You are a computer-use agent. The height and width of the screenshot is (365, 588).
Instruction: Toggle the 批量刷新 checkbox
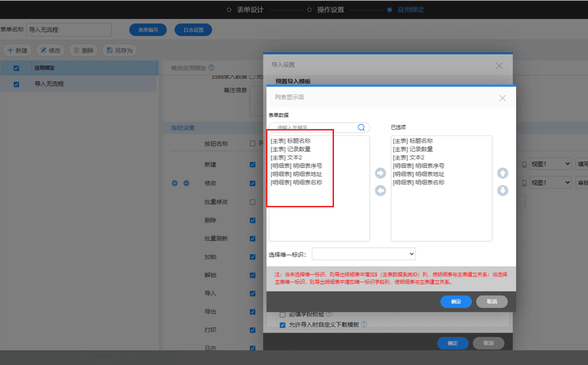pyautogui.click(x=253, y=238)
